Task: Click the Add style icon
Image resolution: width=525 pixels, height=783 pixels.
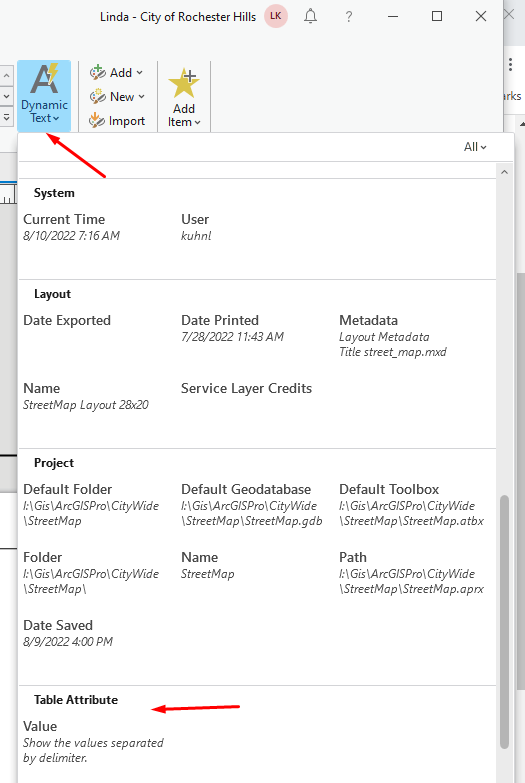Action: 97,72
